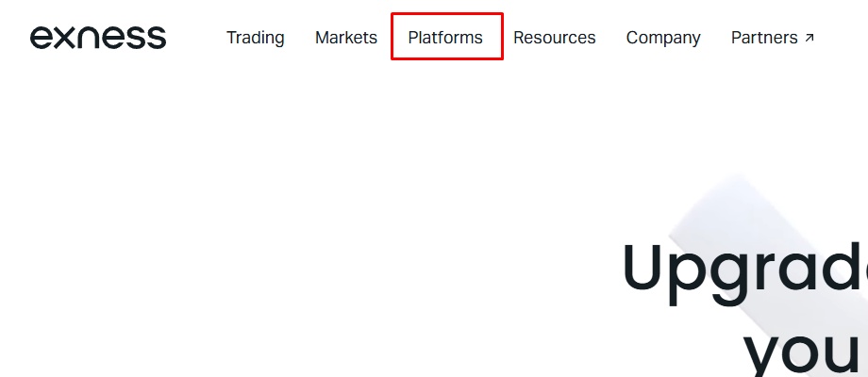Return home via the exness wordmark
Viewport: 868px width, 377px height.
pyautogui.click(x=98, y=38)
